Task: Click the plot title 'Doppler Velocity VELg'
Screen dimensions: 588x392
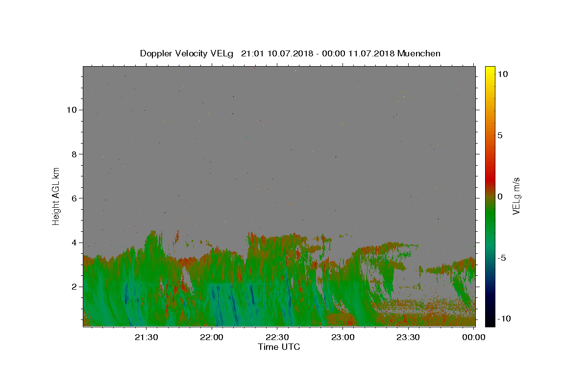Action: tap(187, 53)
